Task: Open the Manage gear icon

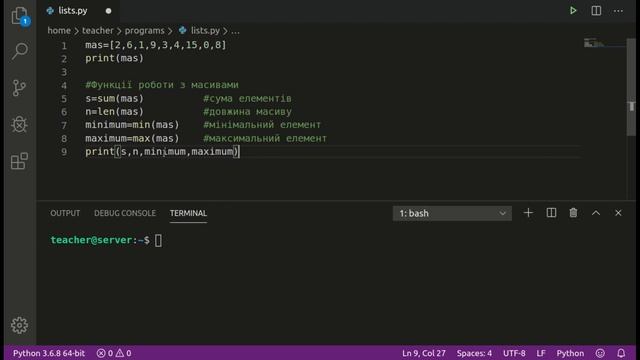Action: pyautogui.click(x=19, y=325)
